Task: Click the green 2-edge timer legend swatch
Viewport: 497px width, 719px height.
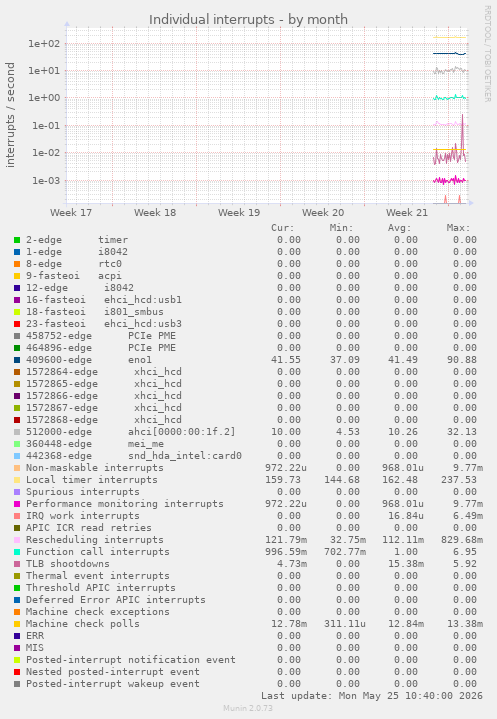Action: pos(17,240)
